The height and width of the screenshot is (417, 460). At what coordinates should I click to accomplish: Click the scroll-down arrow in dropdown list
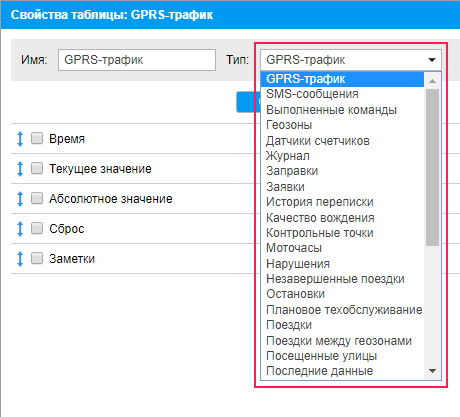point(432,371)
